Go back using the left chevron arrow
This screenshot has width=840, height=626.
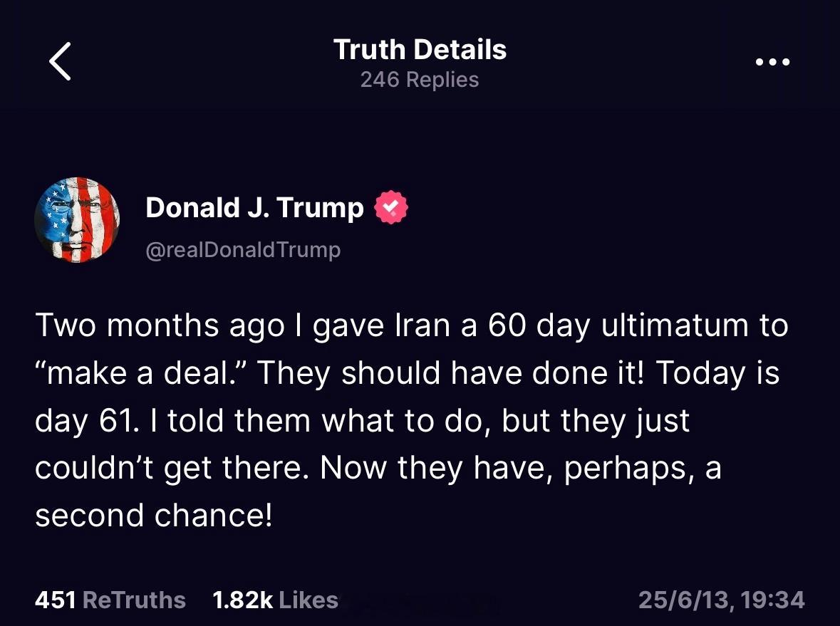60,61
